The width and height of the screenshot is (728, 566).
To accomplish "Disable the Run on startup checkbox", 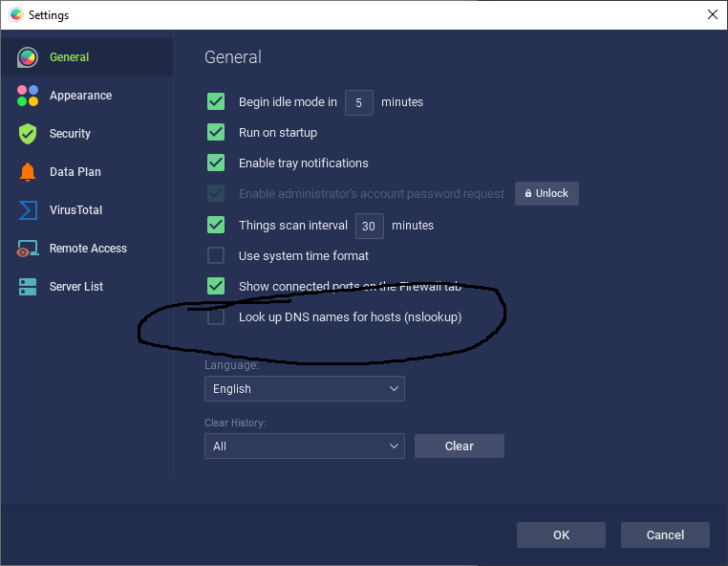I will [216, 132].
